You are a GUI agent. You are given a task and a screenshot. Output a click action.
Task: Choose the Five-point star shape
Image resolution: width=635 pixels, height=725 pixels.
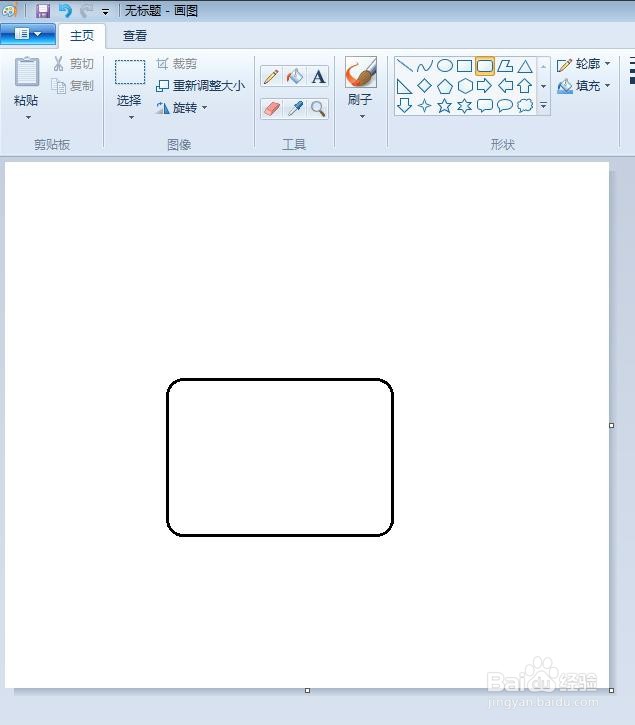coord(445,105)
